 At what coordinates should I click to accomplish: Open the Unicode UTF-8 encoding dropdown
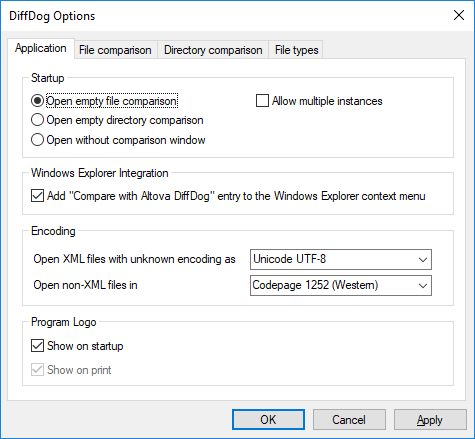[341, 259]
